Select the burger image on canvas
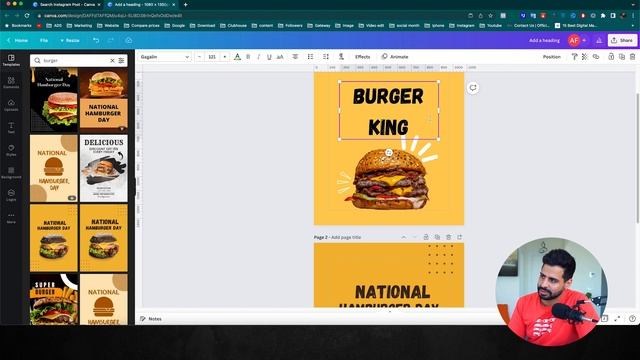Viewport: 640px width, 360px height. point(389,179)
